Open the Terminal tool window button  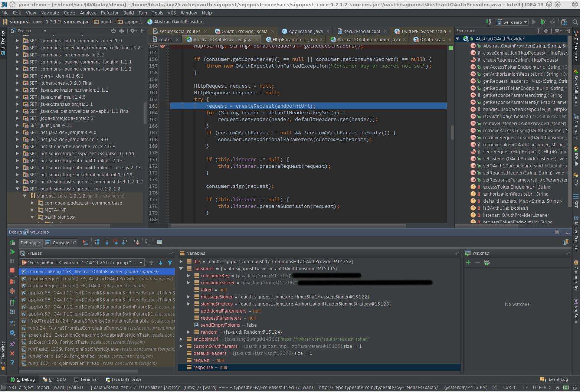pos(86,379)
